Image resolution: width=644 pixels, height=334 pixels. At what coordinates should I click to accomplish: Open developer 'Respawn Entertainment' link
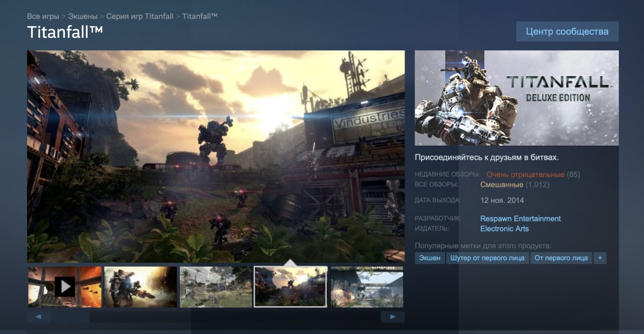click(520, 219)
